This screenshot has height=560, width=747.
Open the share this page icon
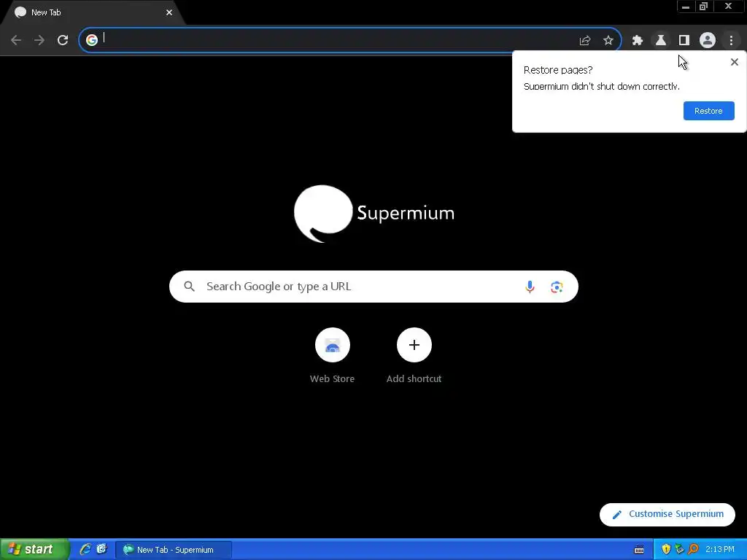[x=585, y=41]
